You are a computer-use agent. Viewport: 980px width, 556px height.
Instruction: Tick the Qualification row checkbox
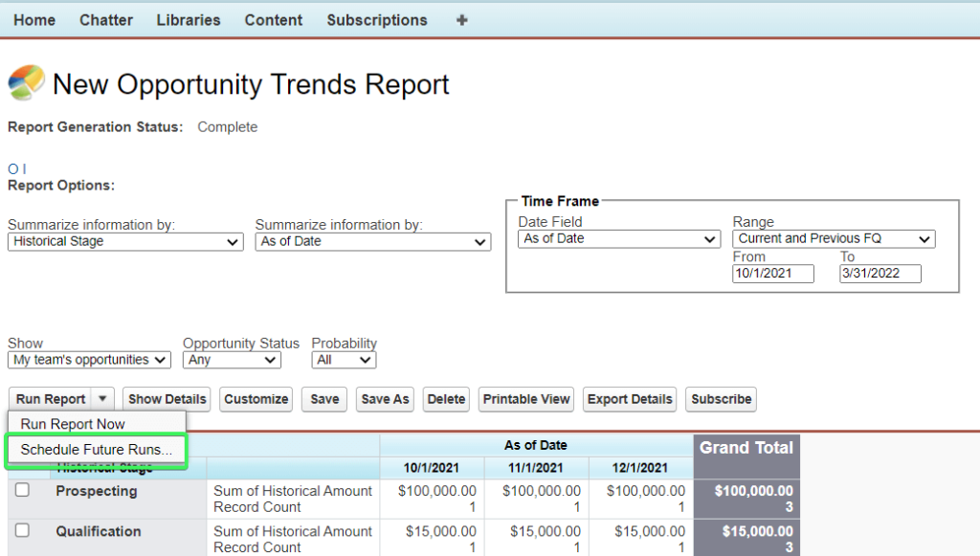click(23, 530)
